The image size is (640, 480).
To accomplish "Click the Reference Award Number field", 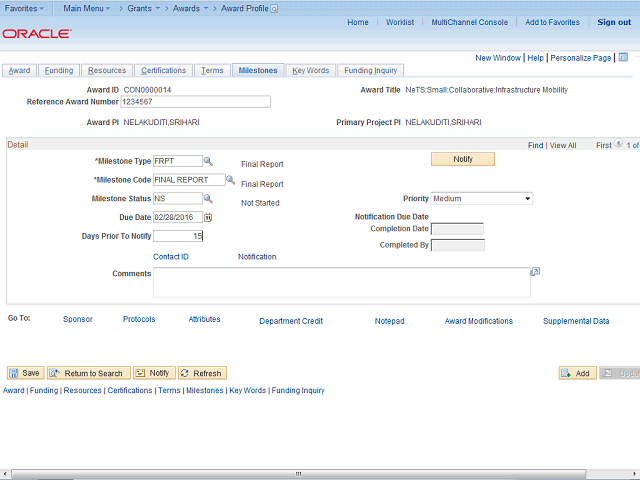I will click(x=196, y=102).
